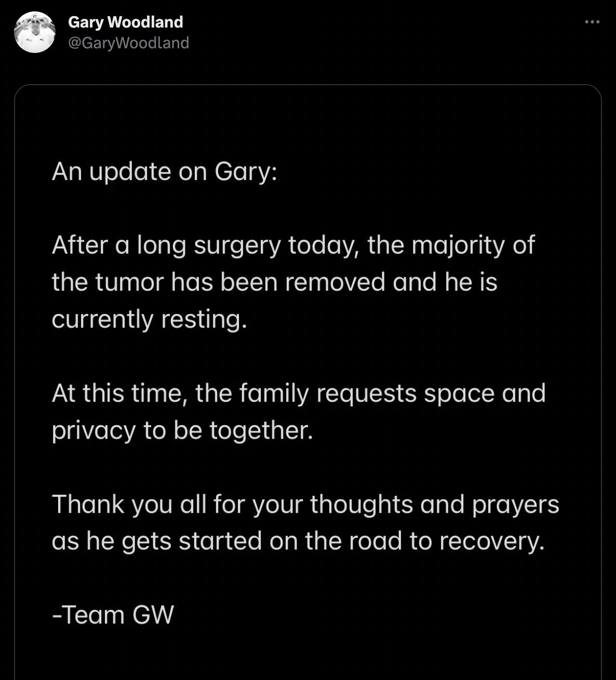This screenshot has height=680, width=616.
Task: Click the "An update on Gary:" heading
Action: [x=164, y=171]
